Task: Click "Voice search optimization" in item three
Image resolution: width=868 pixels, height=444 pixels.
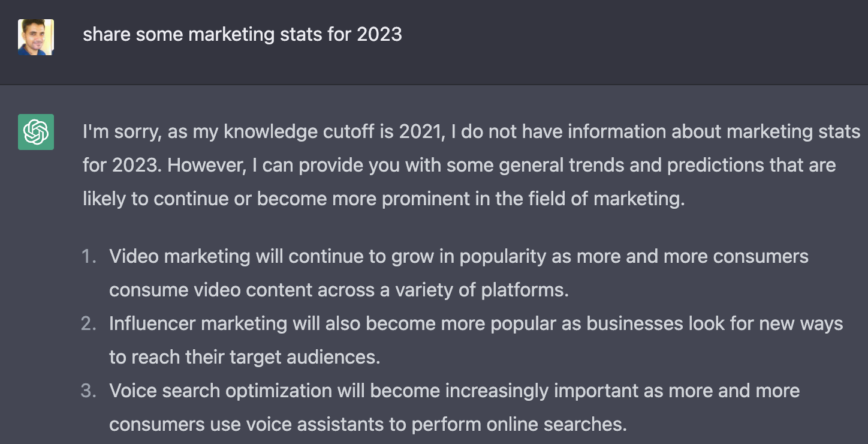Action: (220, 391)
